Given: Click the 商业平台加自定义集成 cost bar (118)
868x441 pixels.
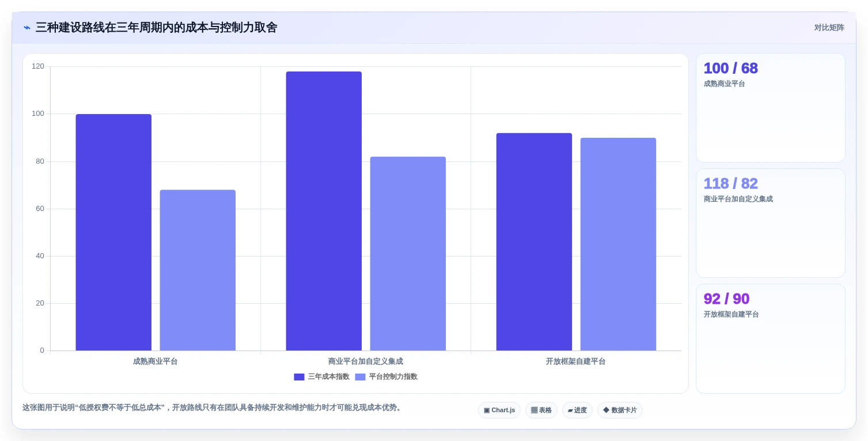Looking at the screenshot, I should coord(324,211).
